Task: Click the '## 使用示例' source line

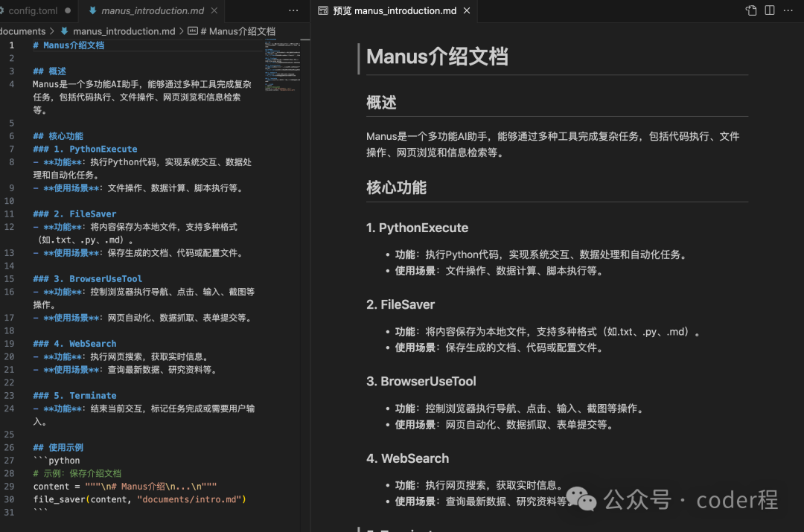Action: click(59, 447)
